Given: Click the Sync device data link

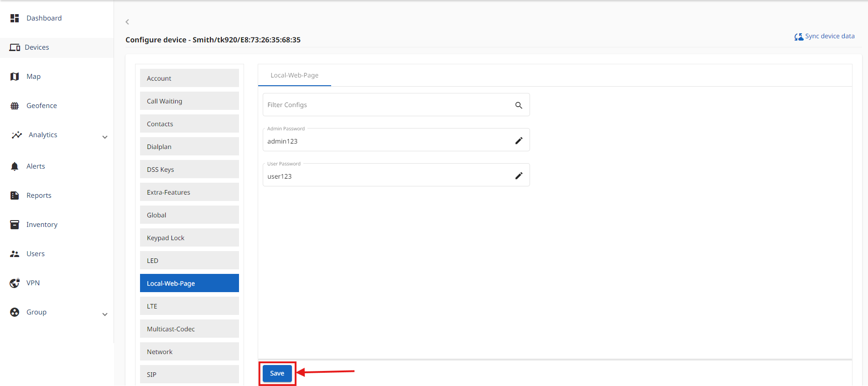Looking at the screenshot, I should pyautogui.click(x=830, y=36).
